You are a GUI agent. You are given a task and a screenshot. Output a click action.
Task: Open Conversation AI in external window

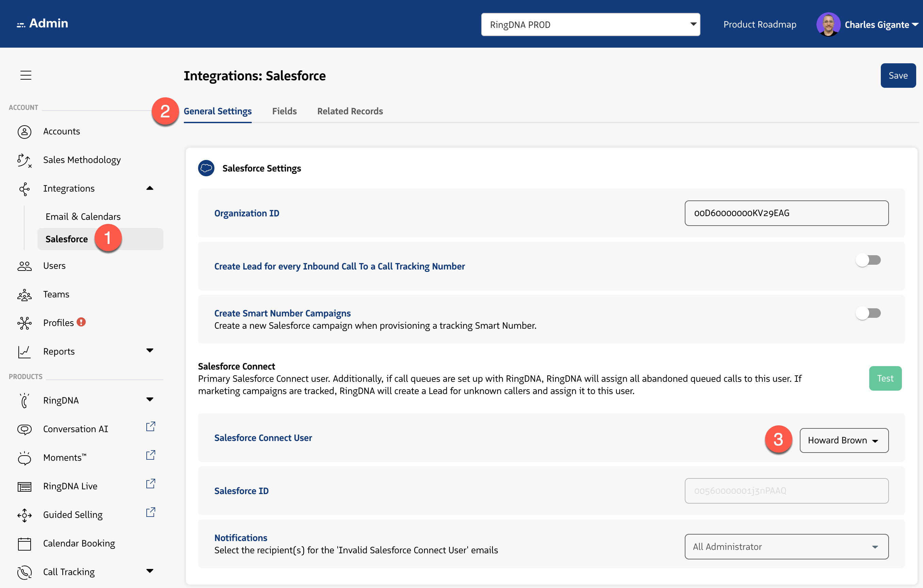click(151, 426)
